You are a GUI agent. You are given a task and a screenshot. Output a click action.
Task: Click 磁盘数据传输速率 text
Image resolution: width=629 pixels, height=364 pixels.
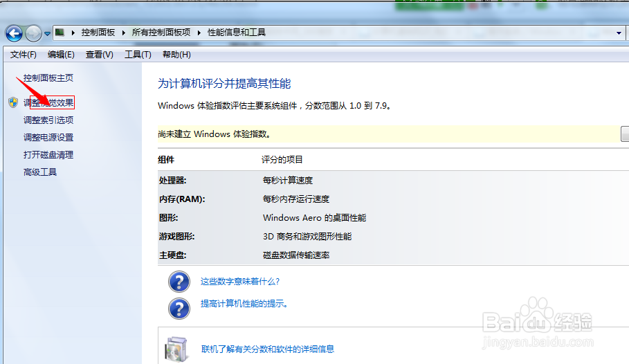pyautogui.click(x=296, y=255)
